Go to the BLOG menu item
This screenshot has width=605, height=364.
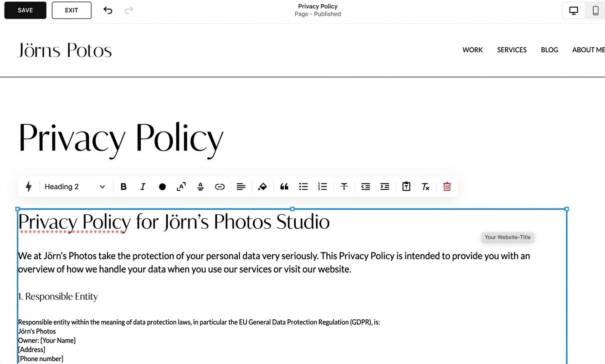click(x=549, y=50)
